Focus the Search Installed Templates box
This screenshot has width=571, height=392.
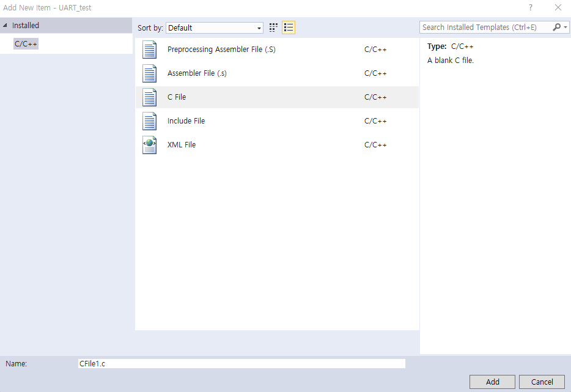486,28
